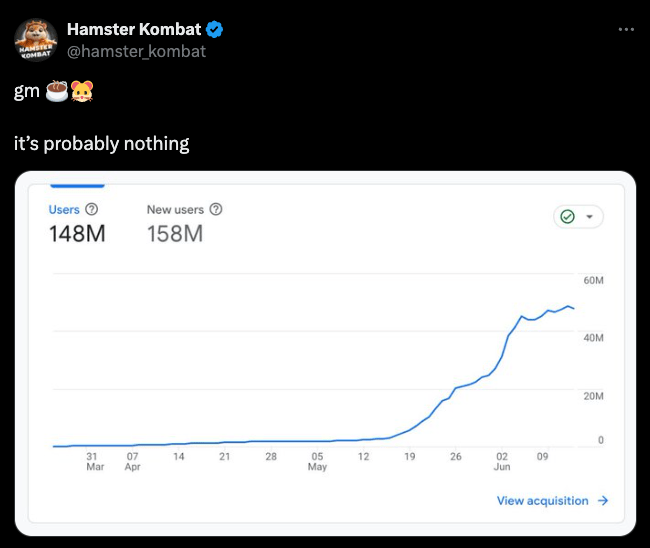Click the 19 May date axis label
Viewport: 650px width, 548px height.
coord(409,456)
